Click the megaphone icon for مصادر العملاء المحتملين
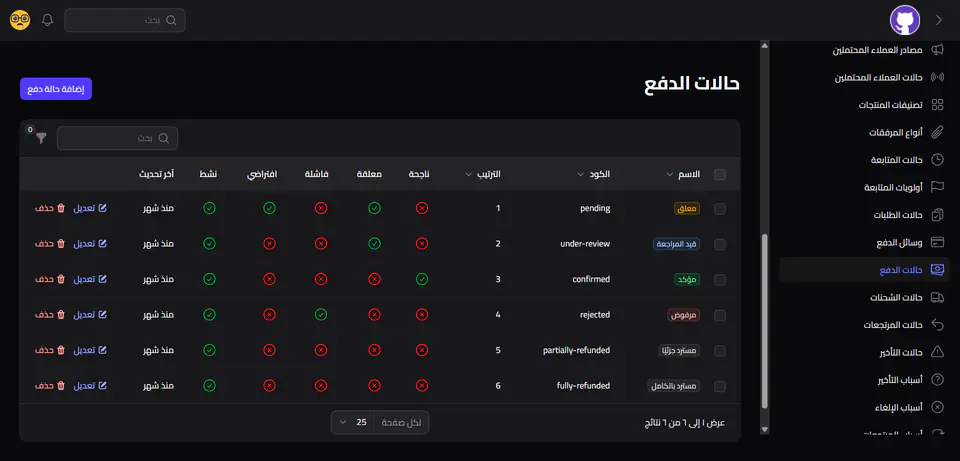Image resolution: width=960 pixels, height=461 pixels. [x=937, y=50]
